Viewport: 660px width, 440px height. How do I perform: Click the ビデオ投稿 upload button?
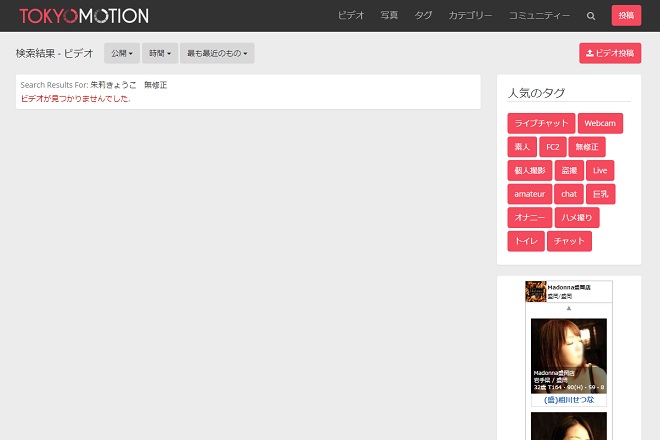point(609,53)
